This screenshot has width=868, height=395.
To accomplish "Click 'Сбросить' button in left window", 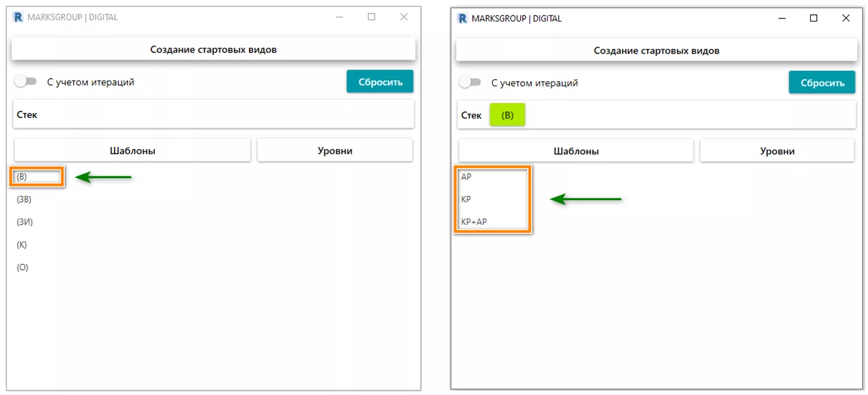I will point(380,82).
